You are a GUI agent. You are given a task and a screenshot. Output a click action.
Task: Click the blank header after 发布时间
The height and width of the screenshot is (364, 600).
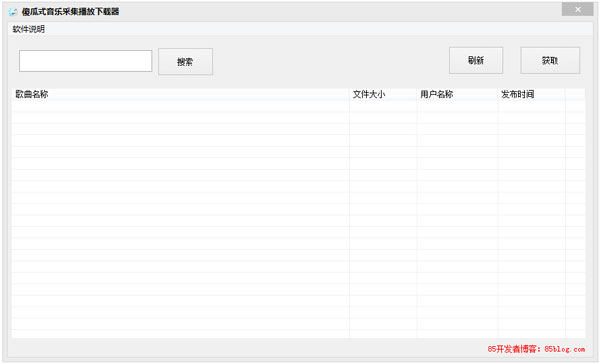[x=575, y=94]
